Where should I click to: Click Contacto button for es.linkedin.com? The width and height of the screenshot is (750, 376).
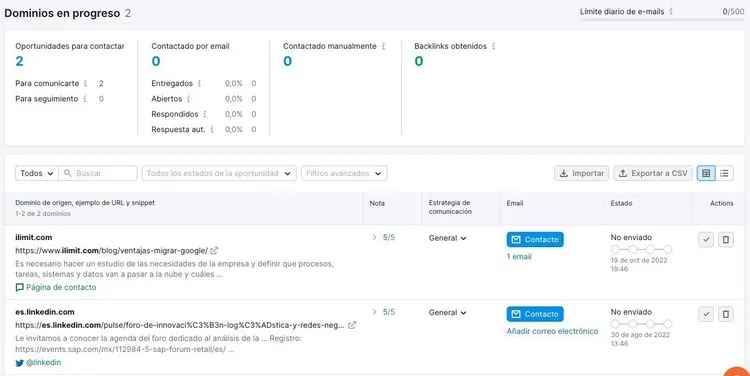coord(535,314)
